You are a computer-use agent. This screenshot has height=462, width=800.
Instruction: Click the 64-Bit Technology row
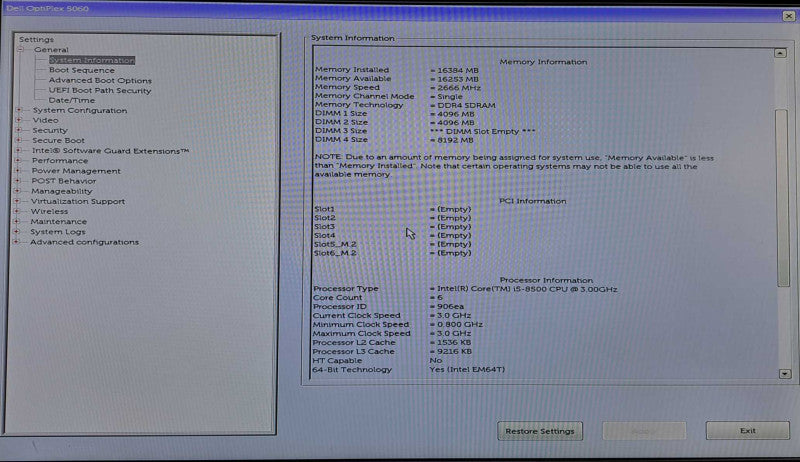point(409,369)
